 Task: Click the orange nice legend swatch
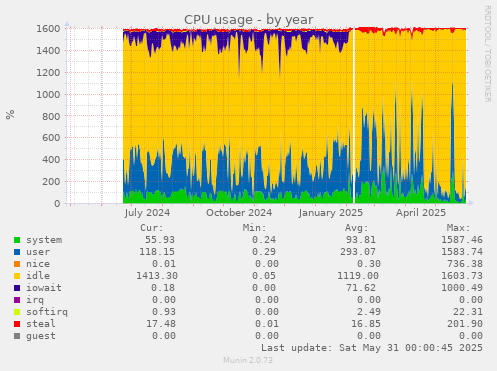(17, 264)
